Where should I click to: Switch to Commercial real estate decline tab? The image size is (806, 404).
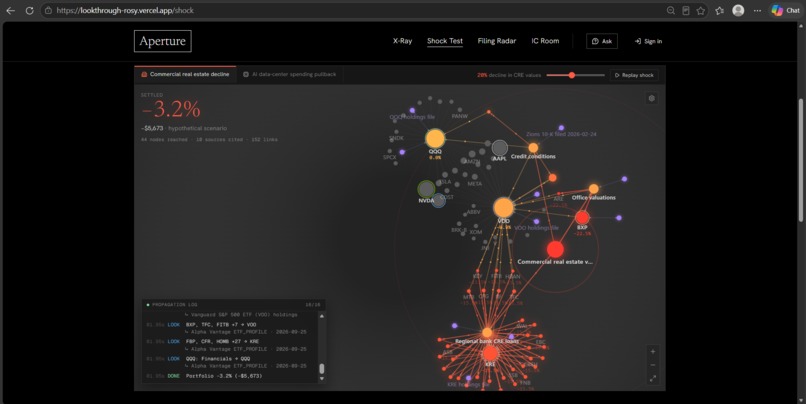185,75
